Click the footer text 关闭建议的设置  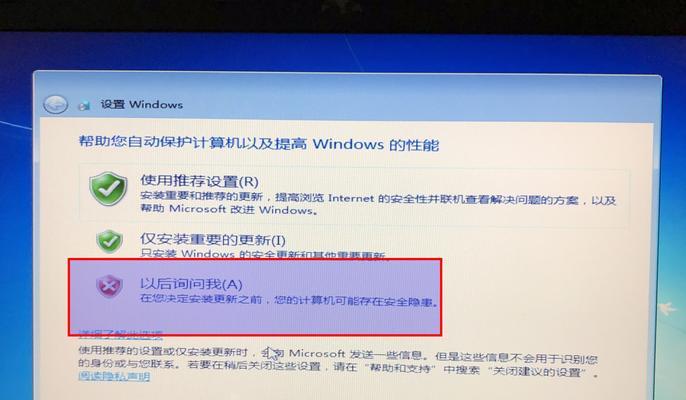539,372
